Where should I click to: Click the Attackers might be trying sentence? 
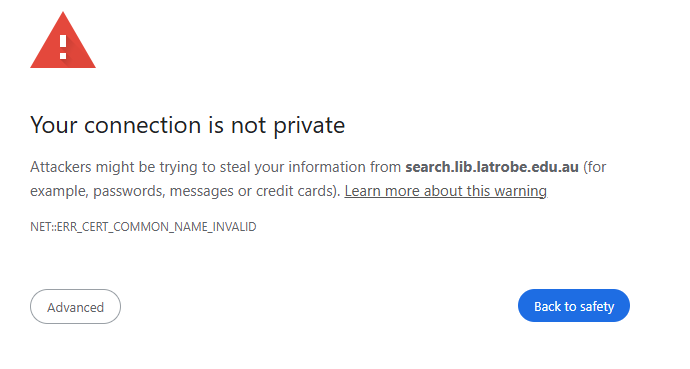click(x=318, y=179)
